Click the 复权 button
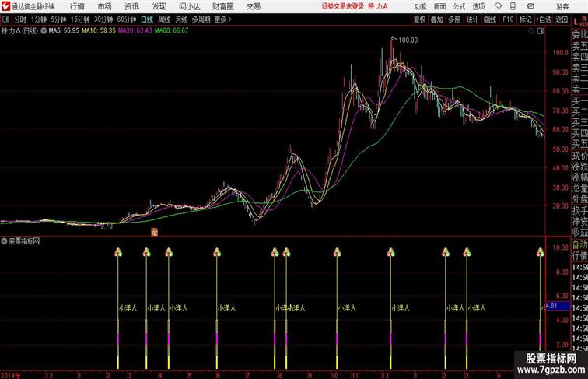Viewport: 588px width, 379px height. pyautogui.click(x=419, y=19)
